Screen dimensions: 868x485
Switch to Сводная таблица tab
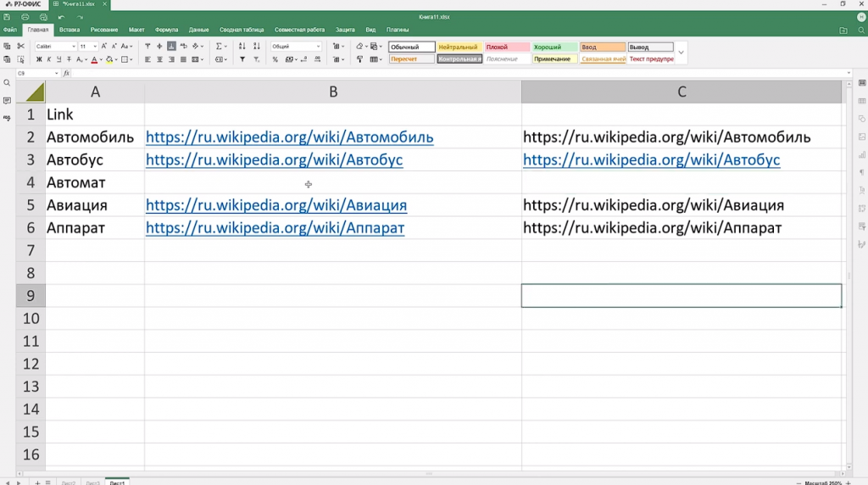242,30
